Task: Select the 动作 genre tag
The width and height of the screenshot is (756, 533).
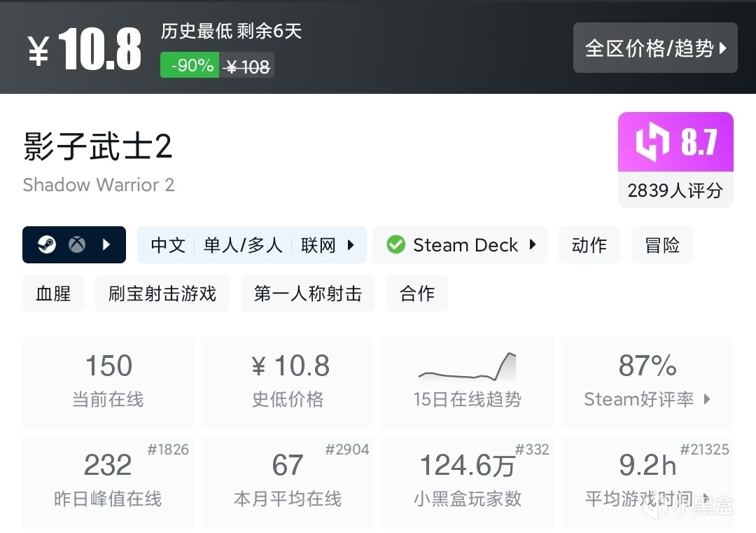Action: pos(589,245)
